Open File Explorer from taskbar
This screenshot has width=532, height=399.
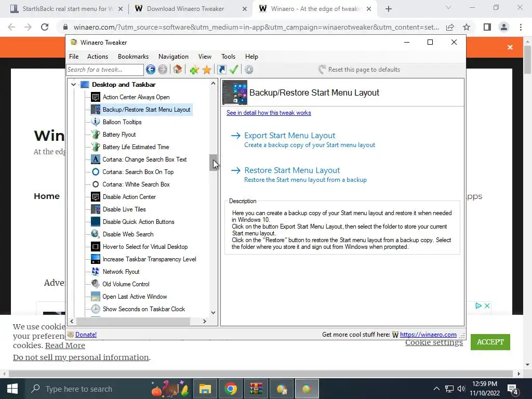click(205, 389)
